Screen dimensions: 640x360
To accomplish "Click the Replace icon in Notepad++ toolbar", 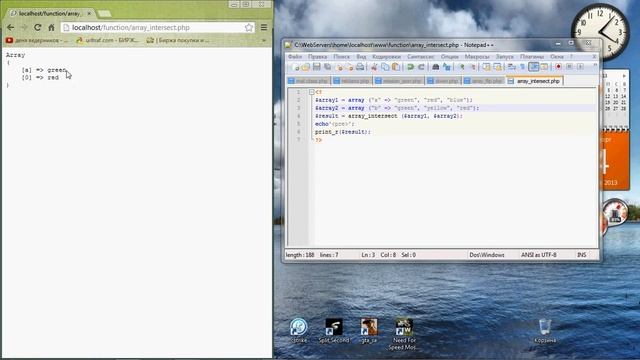I will 447,67.
